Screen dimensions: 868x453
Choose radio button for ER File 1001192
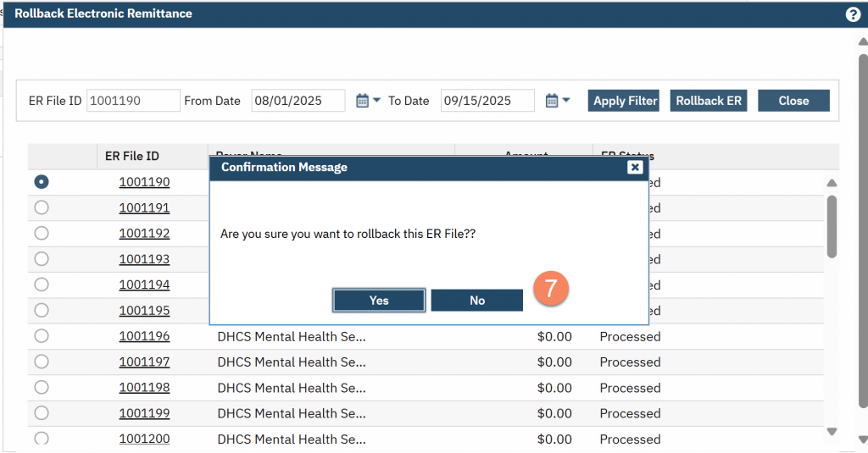pyautogui.click(x=42, y=234)
